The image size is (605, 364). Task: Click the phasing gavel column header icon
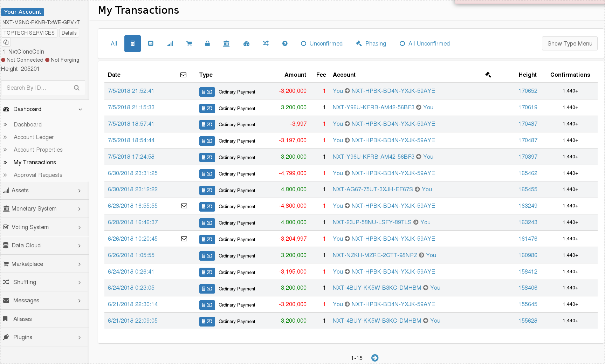[488, 75]
